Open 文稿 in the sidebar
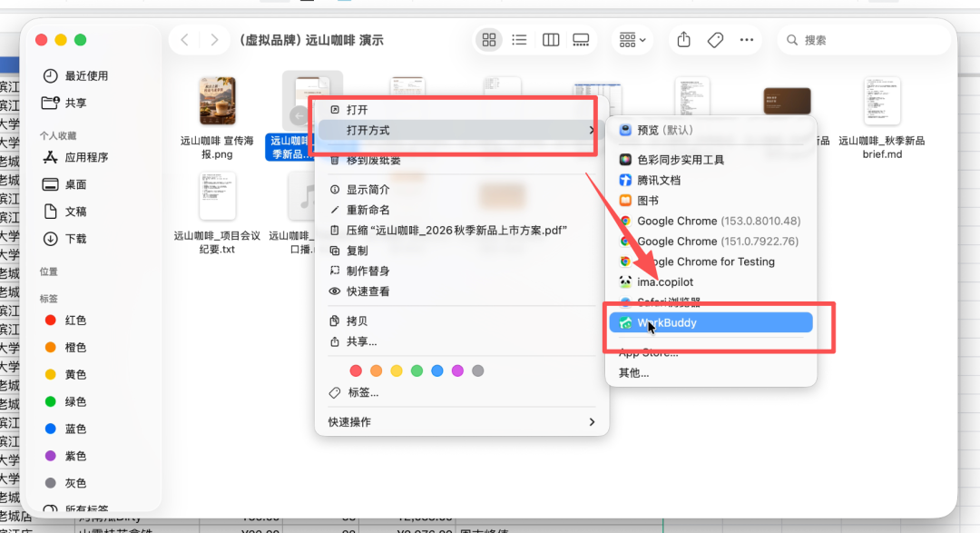The height and width of the screenshot is (533, 980). tap(64, 212)
